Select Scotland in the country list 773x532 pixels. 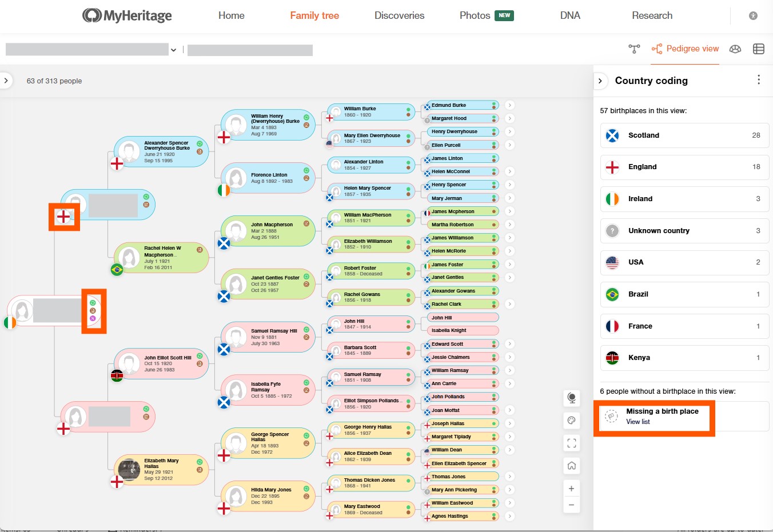point(684,135)
